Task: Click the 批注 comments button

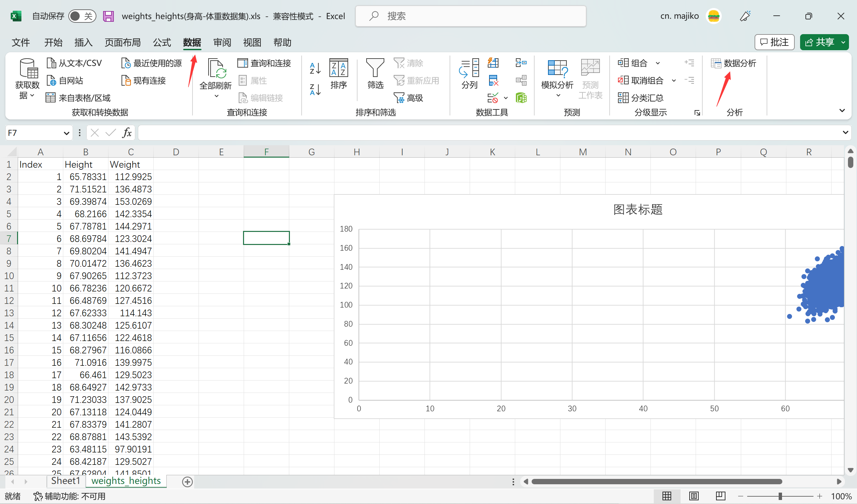Action: [x=774, y=42]
